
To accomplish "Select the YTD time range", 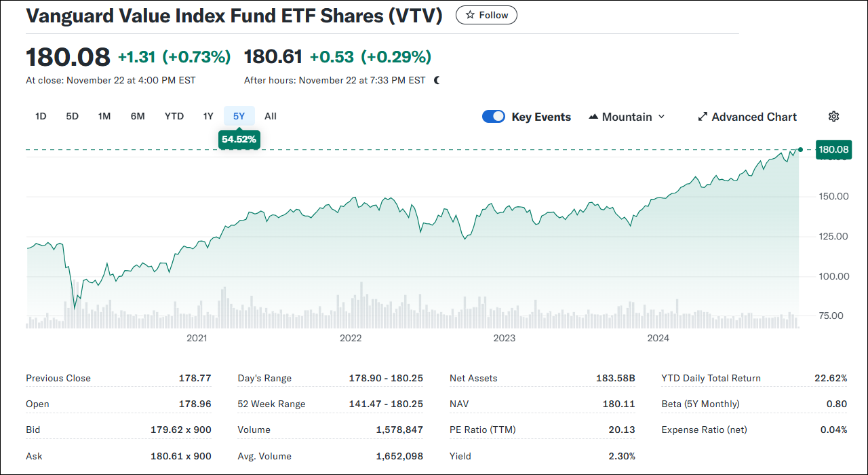I will [x=174, y=116].
